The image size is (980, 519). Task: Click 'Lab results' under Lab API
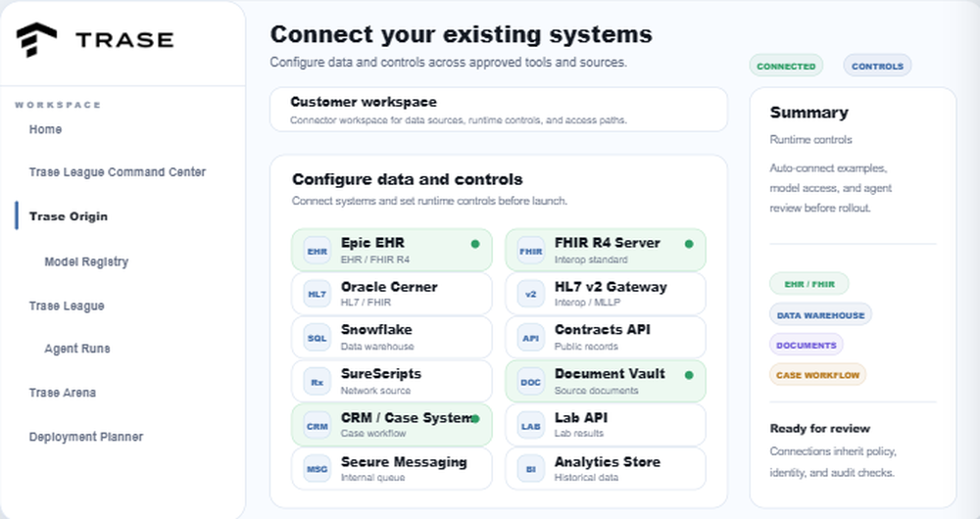point(579,433)
